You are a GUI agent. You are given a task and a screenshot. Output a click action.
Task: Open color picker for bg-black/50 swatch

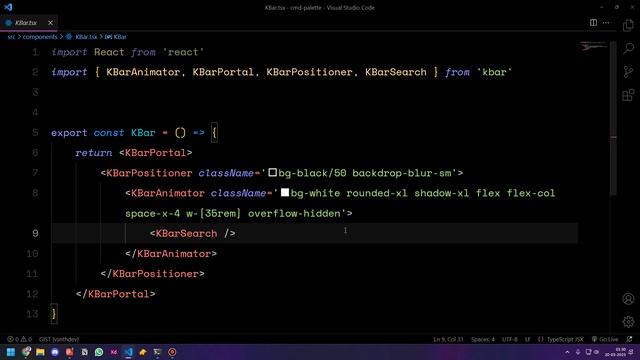273,173
